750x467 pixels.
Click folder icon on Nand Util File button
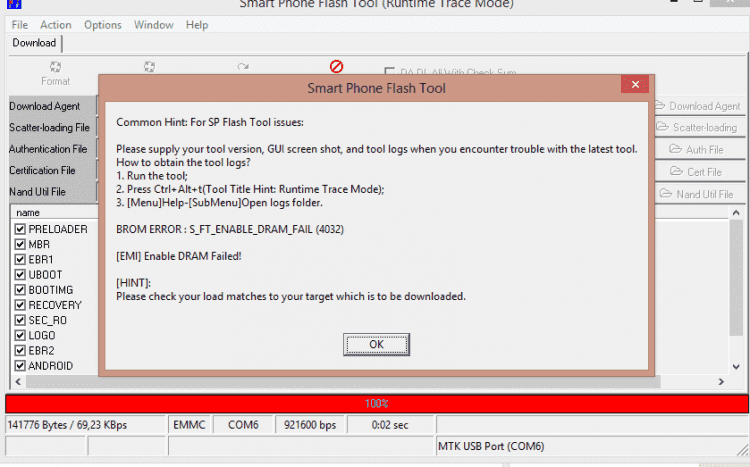point(666,193)
